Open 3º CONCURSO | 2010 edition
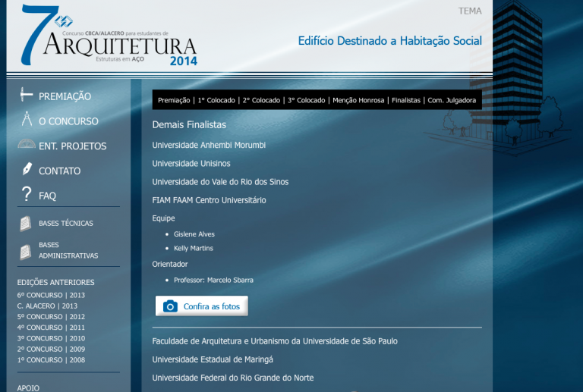583x392 pixels. pos(51,338)
